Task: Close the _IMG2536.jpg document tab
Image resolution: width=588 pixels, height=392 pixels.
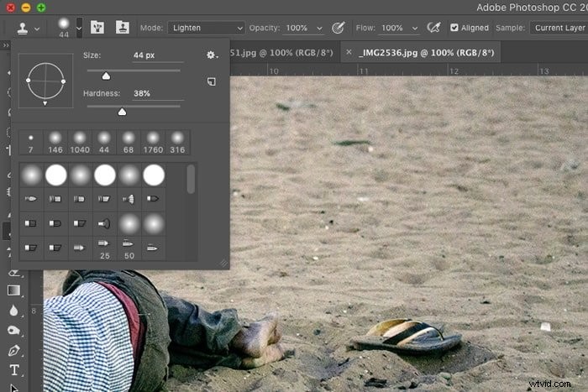Action: tap(349, 52)
